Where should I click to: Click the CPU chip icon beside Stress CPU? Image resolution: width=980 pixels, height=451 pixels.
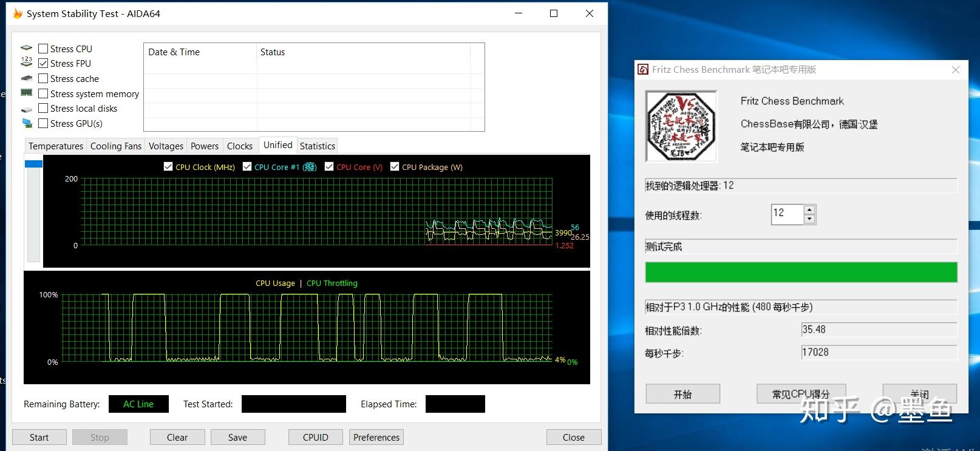click(27, 48)
